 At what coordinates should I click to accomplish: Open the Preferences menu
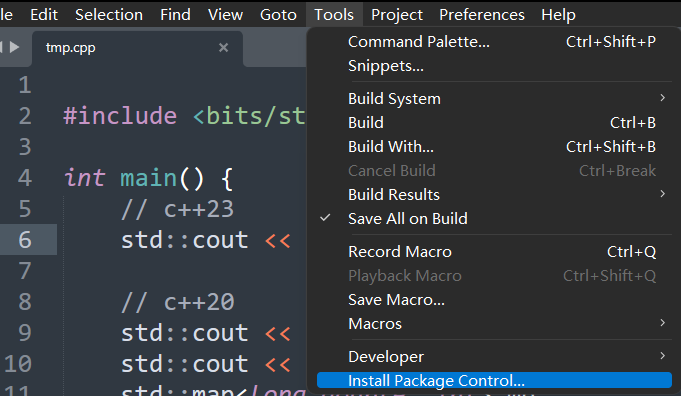(x=482, y=15)
